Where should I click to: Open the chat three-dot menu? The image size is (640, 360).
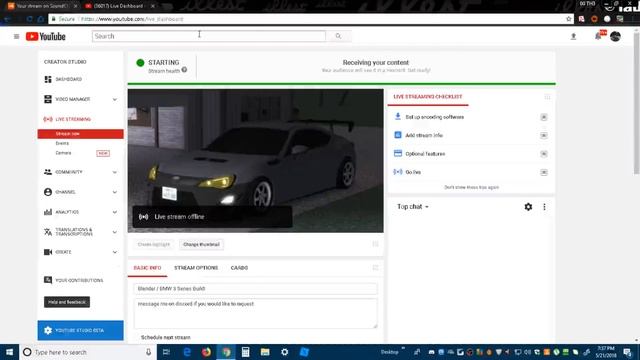544,207
